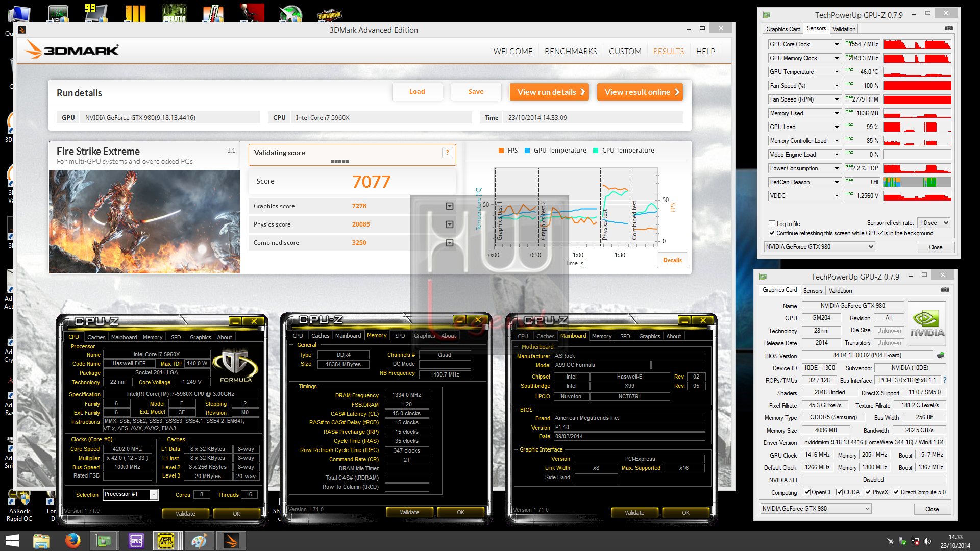Toggle the DirectCompute 5.0 checkbox
The width and height of the screenshot is (980, 551).
(x=896, y=492)
